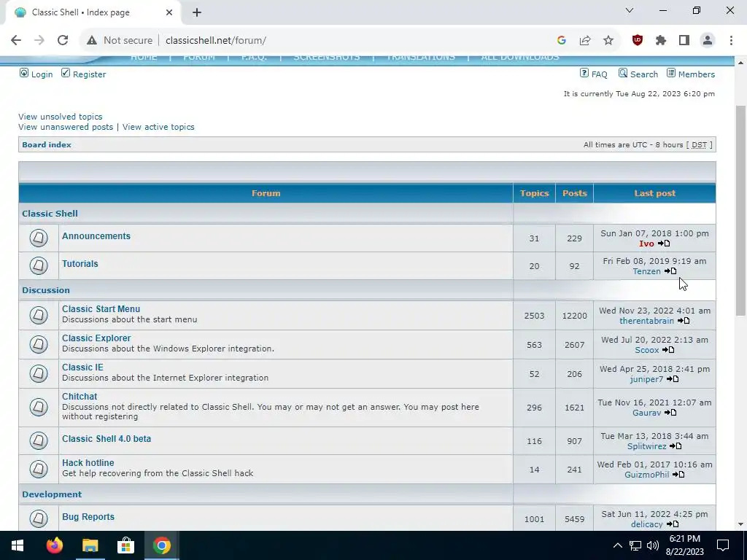This screenshot has width=747, height=560.
Task: Open Firefox from the taskbar
Action: point(54,545)
